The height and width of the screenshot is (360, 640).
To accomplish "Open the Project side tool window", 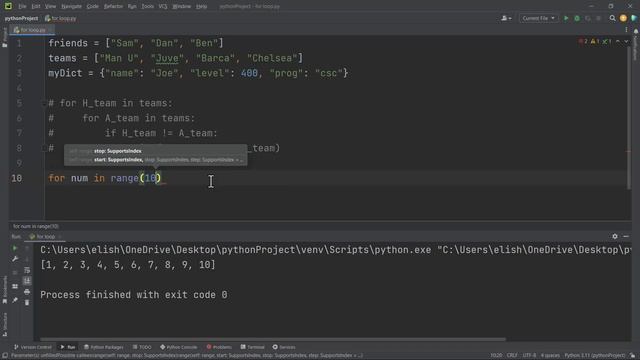I will tap(4, 37).
